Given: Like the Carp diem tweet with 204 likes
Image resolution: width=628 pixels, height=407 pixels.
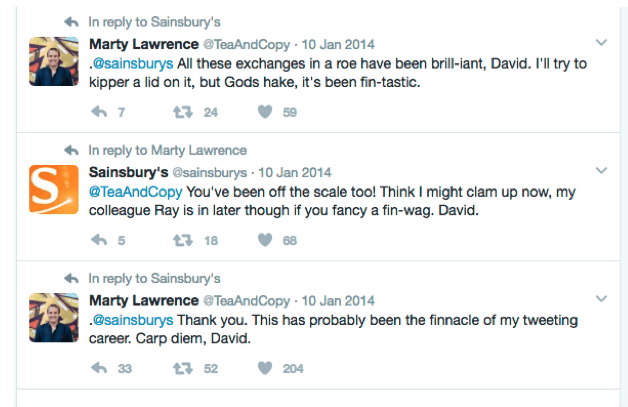Looking at the screenshot, I should click(x=265, y=368).
